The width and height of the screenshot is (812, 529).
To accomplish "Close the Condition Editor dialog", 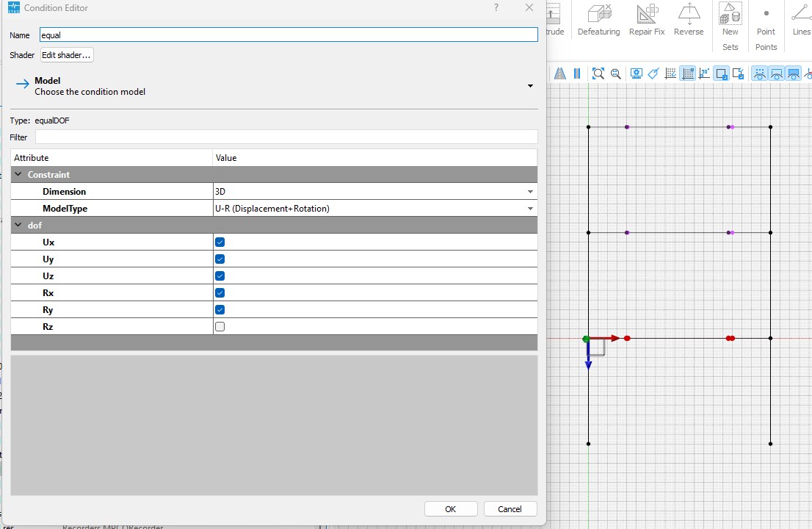I will [529, 8].
